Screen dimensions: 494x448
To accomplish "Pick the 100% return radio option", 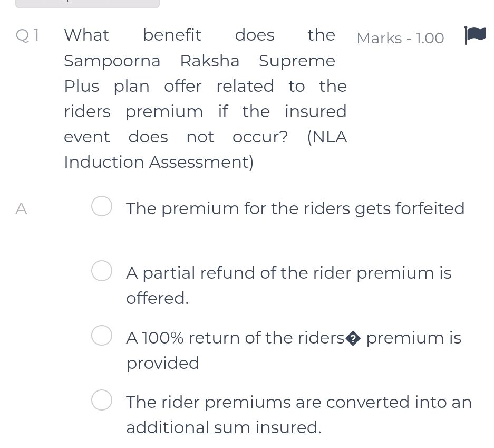I will (101, 336).
